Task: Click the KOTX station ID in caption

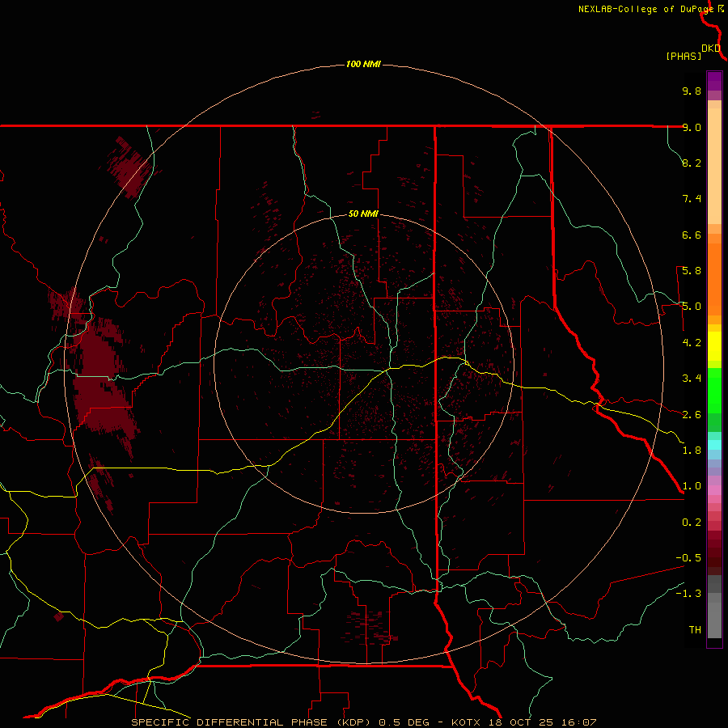Action: [x=468, y=722]
